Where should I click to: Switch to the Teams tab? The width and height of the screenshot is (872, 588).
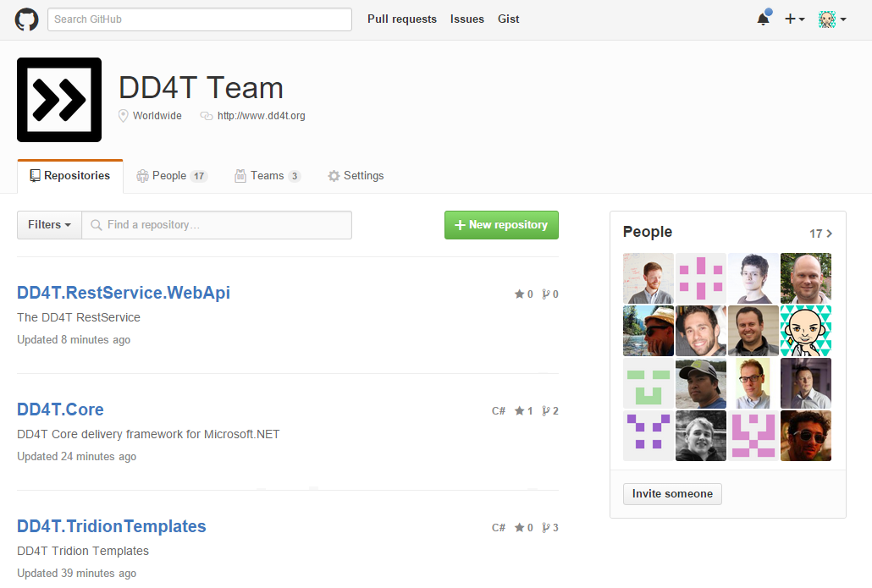point(268,176)
